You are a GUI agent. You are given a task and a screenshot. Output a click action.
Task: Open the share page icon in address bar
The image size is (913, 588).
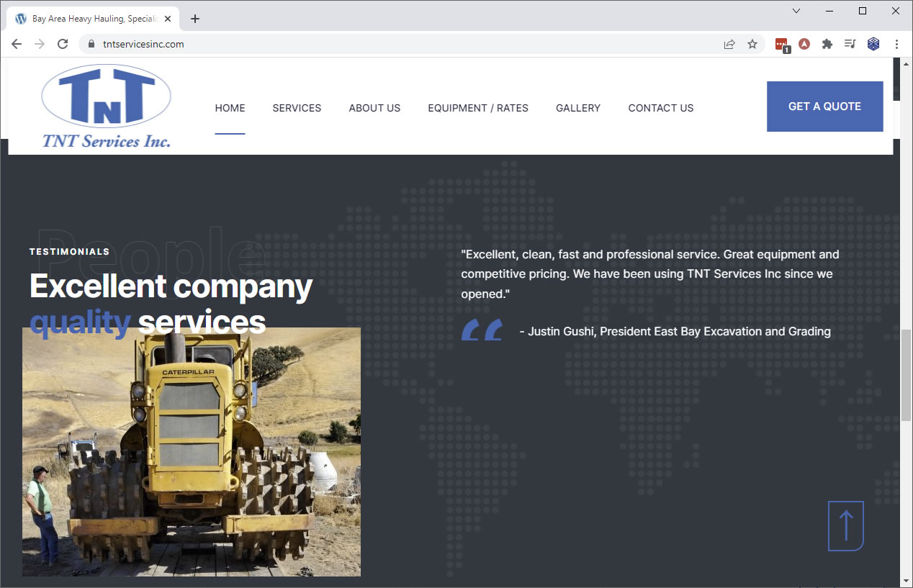[x=729, y=44]
